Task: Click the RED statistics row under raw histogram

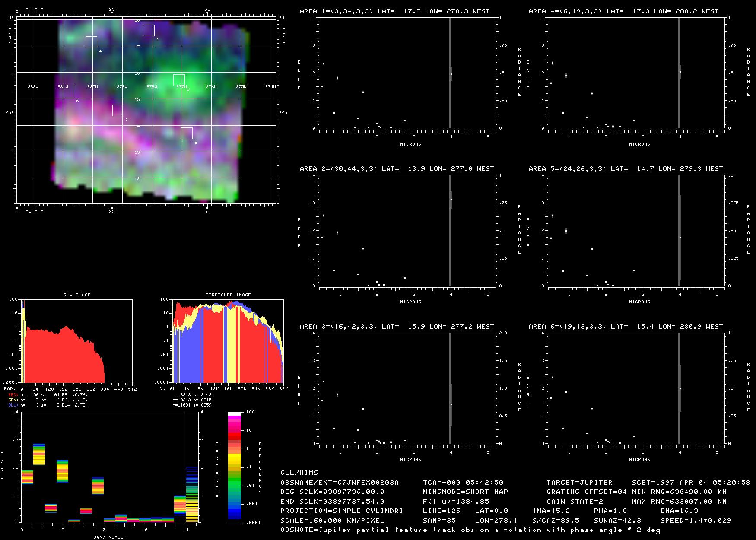Action: point(48,394)
